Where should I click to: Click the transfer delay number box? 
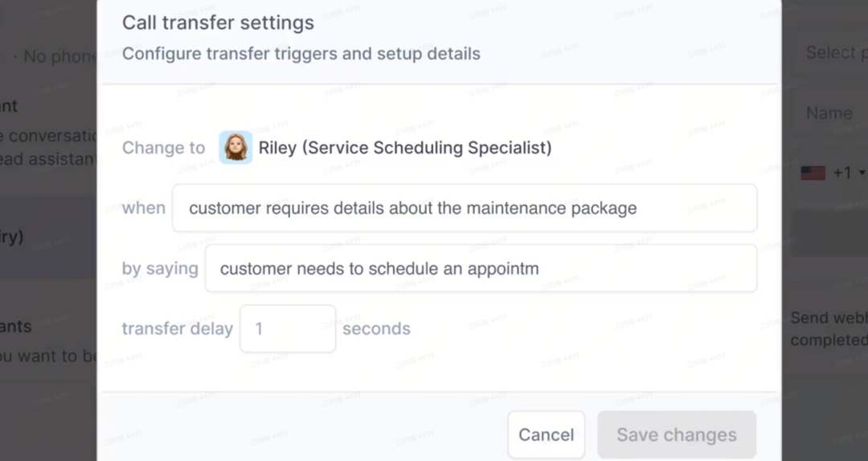tap(288, 328)
